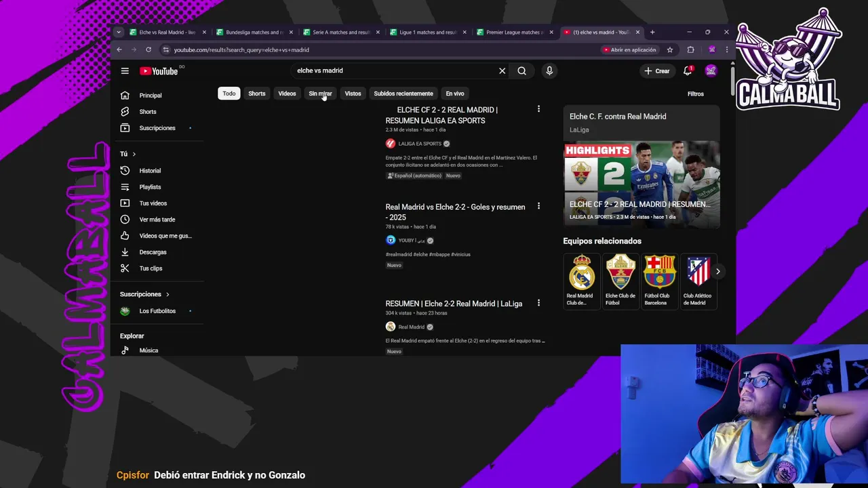
Task: Open Real Madrid vs Elche 2-2 Goles video
Action: pyautogui.click(x=455, y=212)
